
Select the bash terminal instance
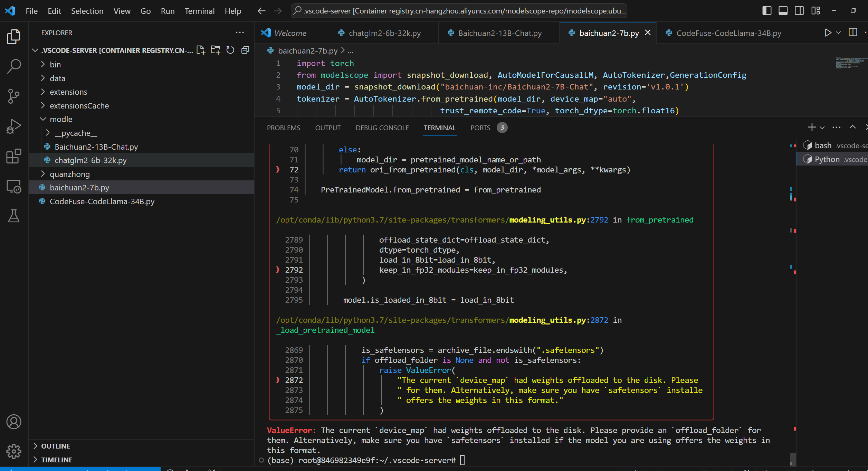(832, 145)
